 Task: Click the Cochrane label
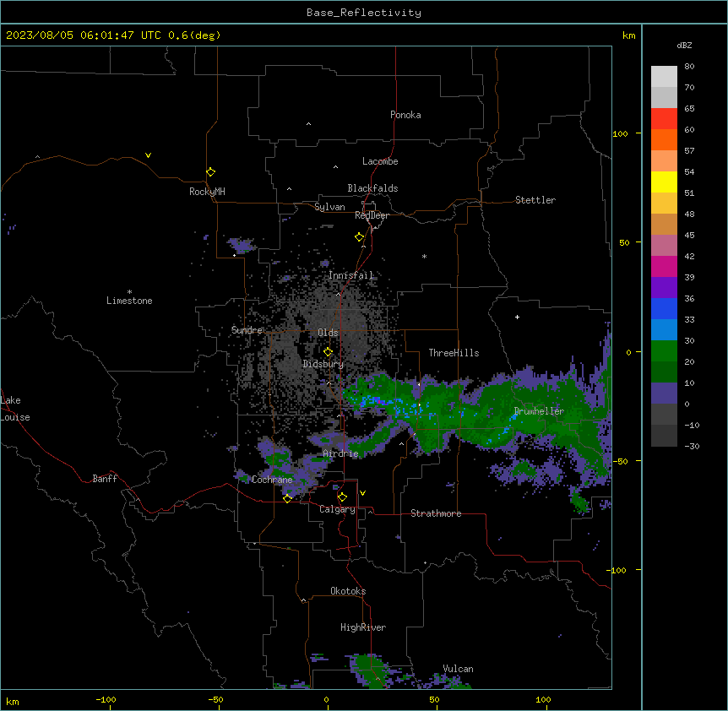[272, 480]
